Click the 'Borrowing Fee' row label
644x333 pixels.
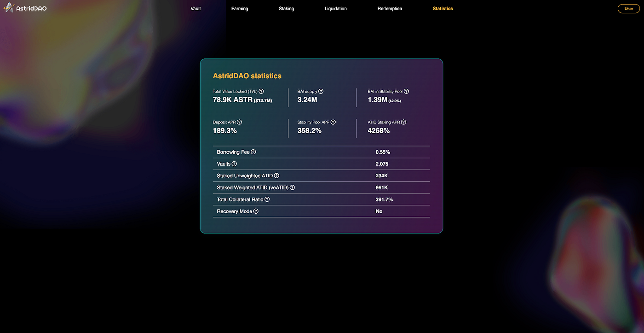coord(233,152)
